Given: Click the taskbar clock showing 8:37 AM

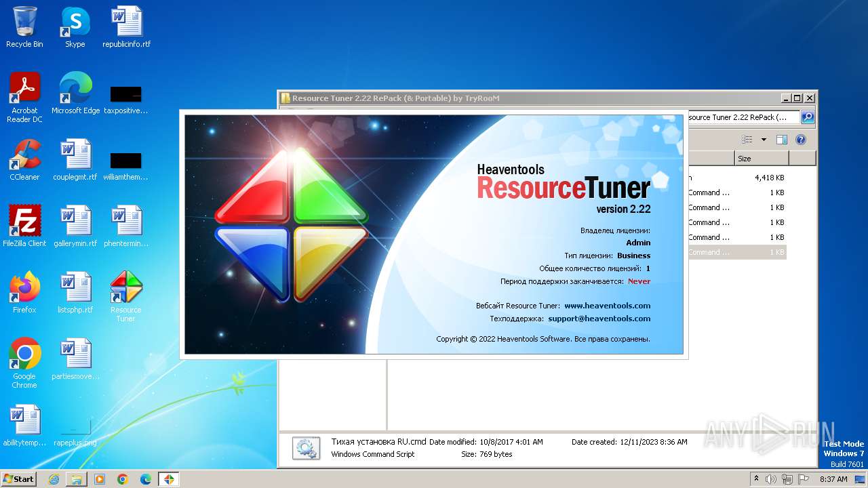Looking at the screenshot, I should pos(833,479).
